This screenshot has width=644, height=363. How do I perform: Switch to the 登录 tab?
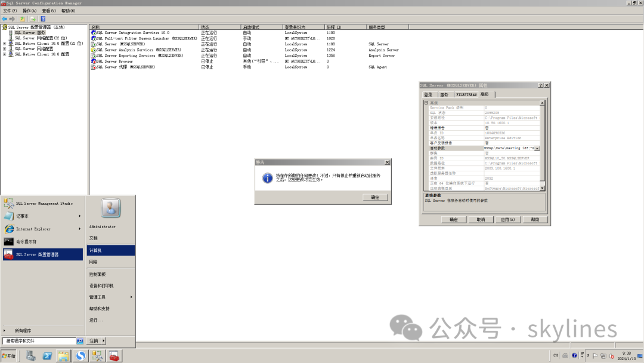pos(428,94)
